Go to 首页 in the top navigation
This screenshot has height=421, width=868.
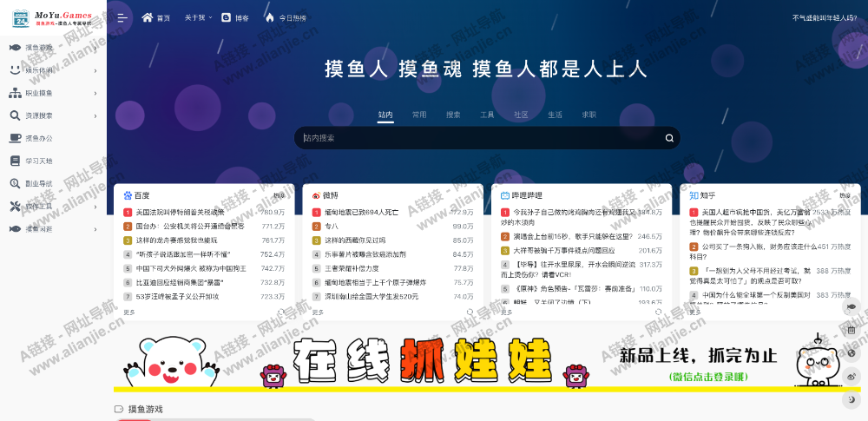tap(156, 17)
